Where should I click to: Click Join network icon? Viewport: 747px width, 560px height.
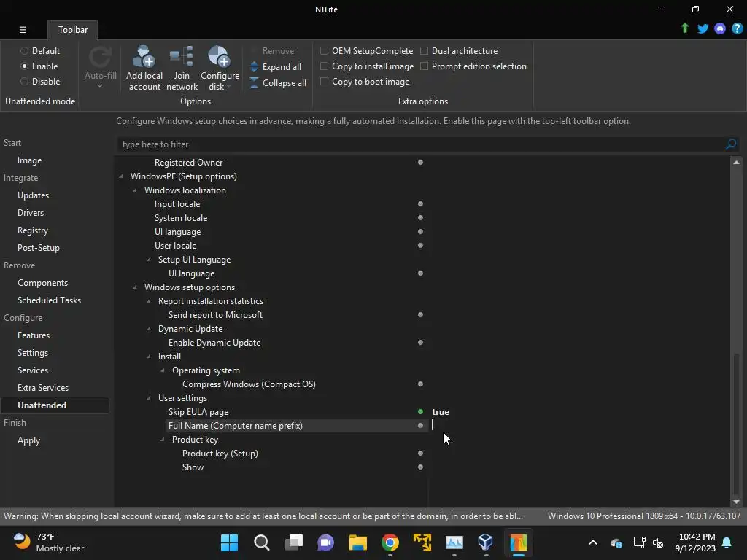(x=182, y=57)
